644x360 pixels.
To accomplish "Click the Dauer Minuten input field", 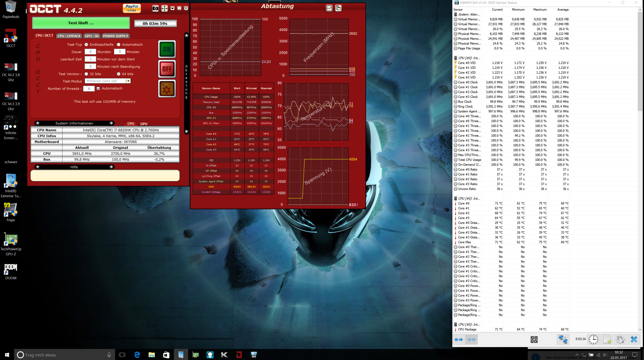I will tap(120, 52).
